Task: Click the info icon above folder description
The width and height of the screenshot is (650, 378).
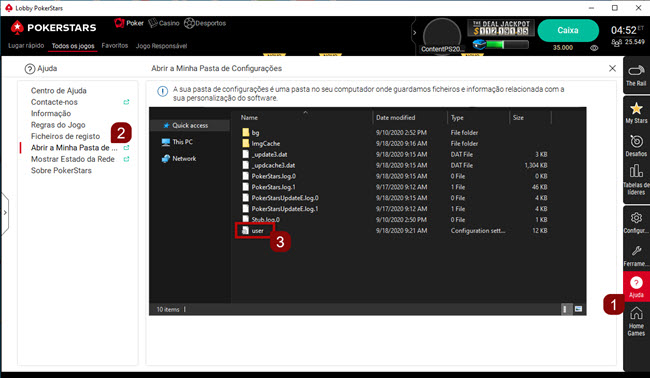Action: (162, 91)
